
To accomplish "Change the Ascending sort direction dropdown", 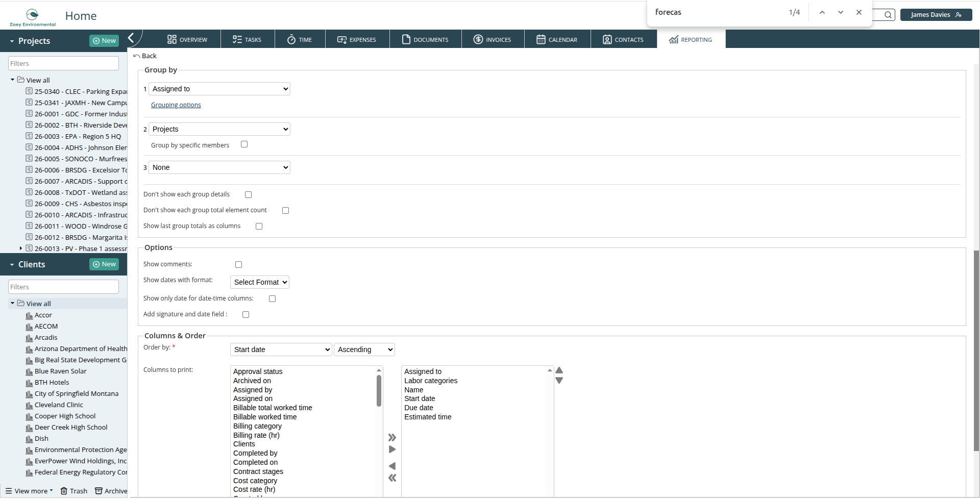I will pyautogui.click(x=364, y=349).
